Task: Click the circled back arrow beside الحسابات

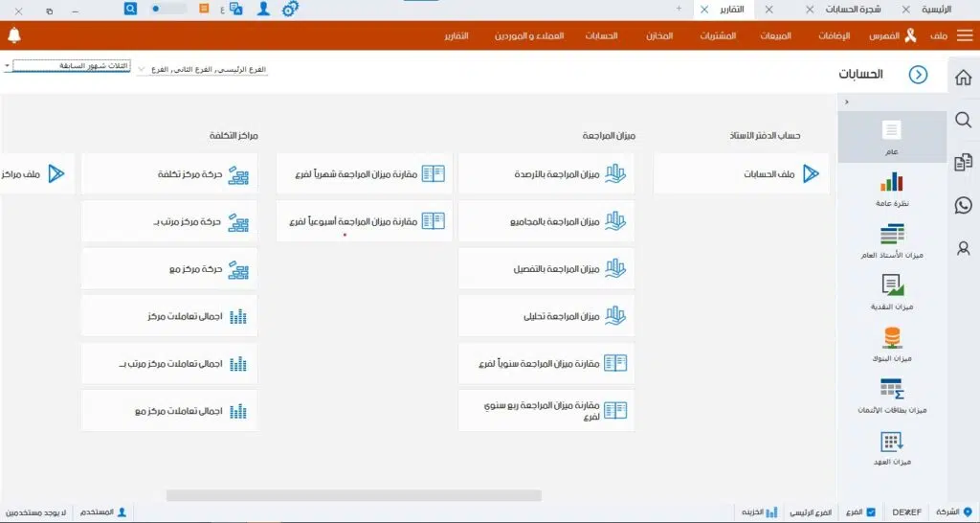Action: coord(918,75)
